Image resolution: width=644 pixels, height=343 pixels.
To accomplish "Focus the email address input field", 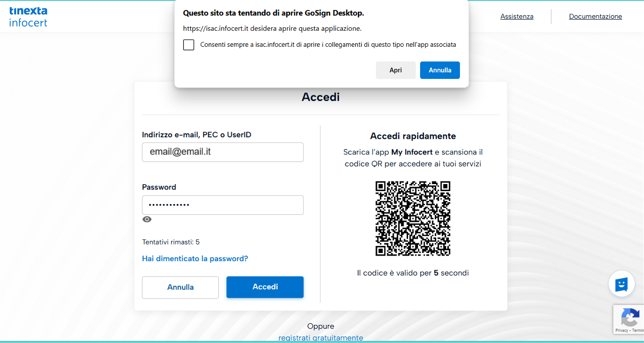I will 222,152.
